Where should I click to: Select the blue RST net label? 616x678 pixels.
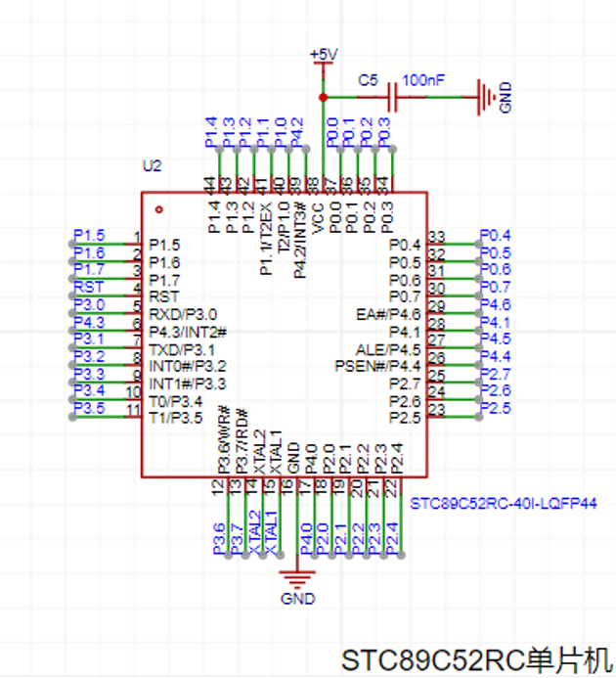tap(89, 287)
